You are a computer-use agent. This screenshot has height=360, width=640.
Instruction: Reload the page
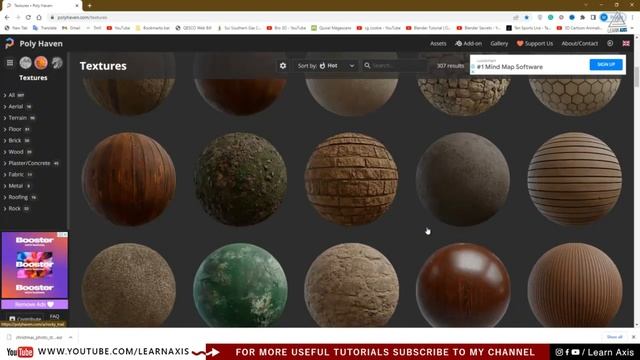(x=28, y=17)
